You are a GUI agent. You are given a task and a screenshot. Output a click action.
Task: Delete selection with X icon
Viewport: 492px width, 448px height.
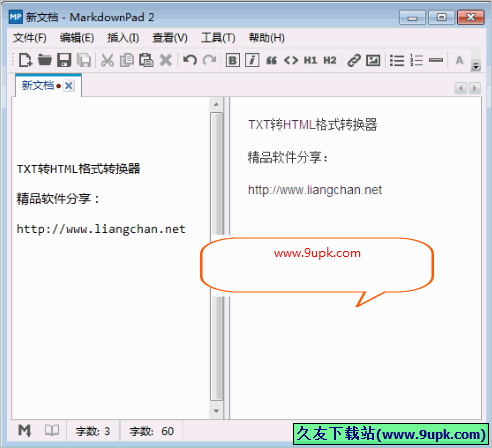pyautogui.click(x=166, y=60)
